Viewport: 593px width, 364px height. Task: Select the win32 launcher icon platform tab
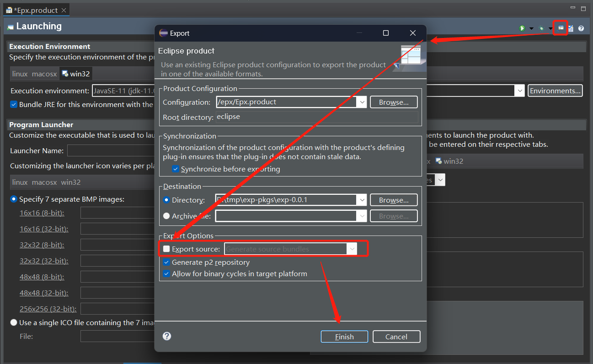pyautogui.click(x=71, y=182)
